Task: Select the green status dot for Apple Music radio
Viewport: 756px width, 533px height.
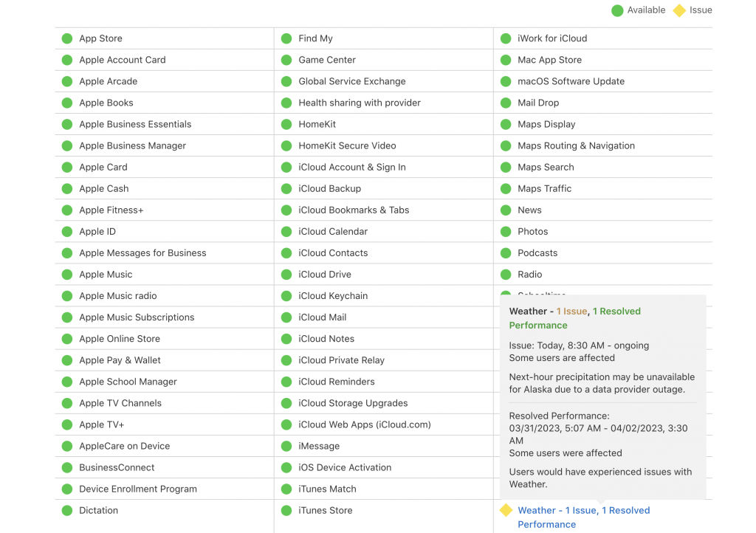Action: [67, 296]
